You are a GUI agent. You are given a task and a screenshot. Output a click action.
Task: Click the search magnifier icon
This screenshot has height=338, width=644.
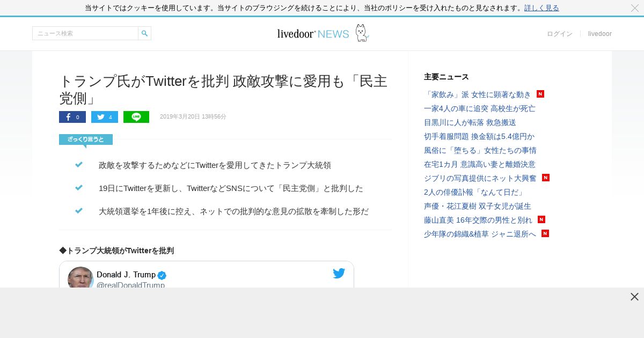(144, 33)
